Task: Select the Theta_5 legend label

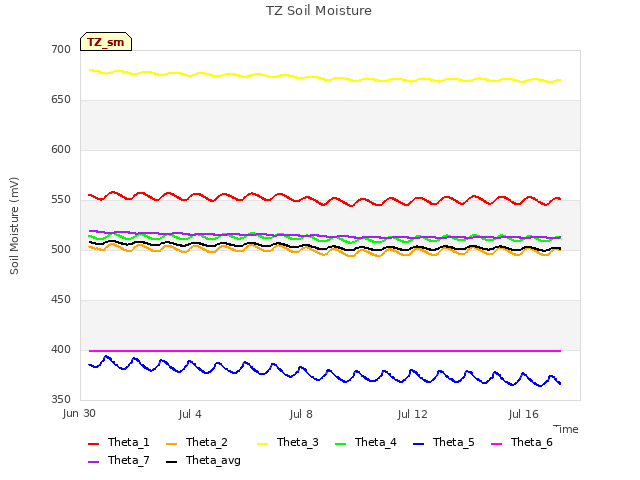Action: pyautogui.click(x=453, y=442)
